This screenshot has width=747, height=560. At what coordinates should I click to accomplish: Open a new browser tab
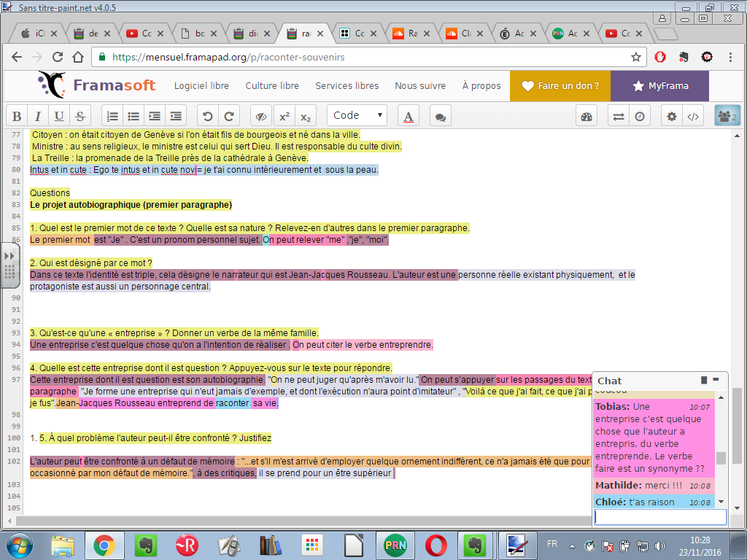click(x=665, y=34)
